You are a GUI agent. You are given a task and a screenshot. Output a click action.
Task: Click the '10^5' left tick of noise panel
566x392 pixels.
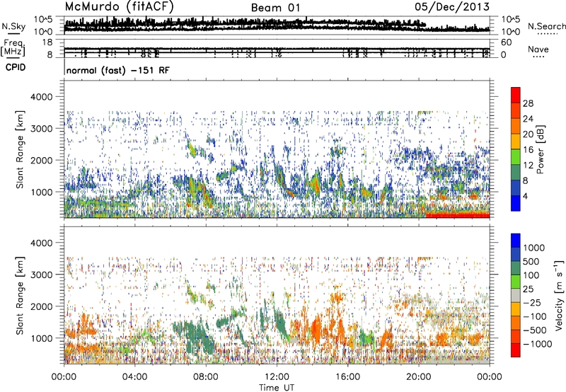tap(43, 20)
